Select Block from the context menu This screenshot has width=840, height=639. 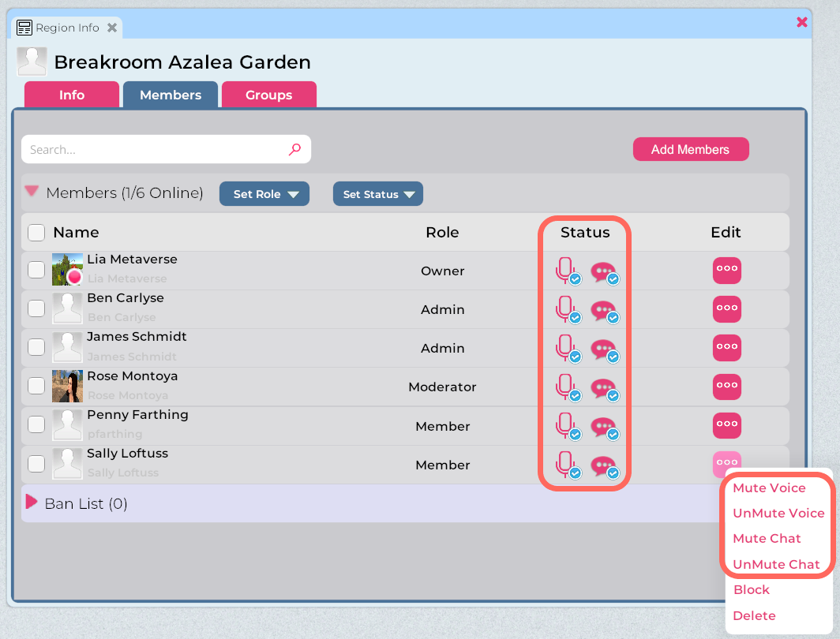(751, 589)
